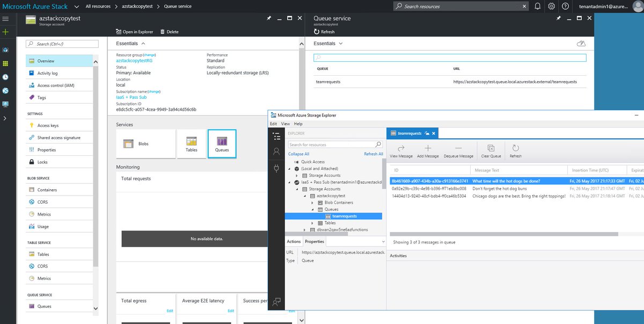The width and height of the screenshot is (644, 324).
Task: Click the green plus New resource icon
Action: pos(5,32)
